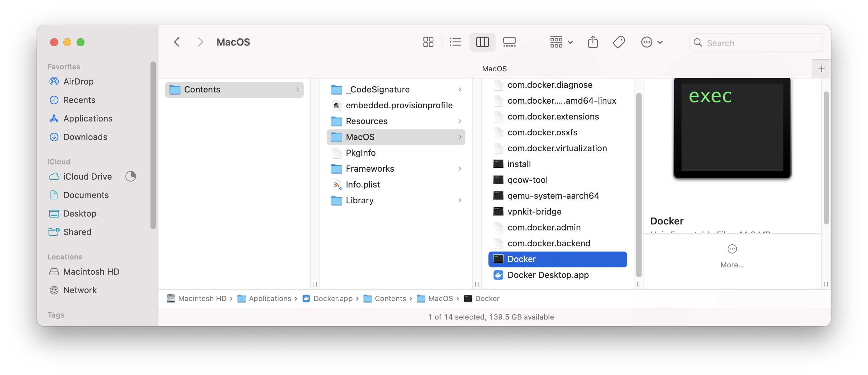Click Macintosh HD in the path bar

(202, 298)
